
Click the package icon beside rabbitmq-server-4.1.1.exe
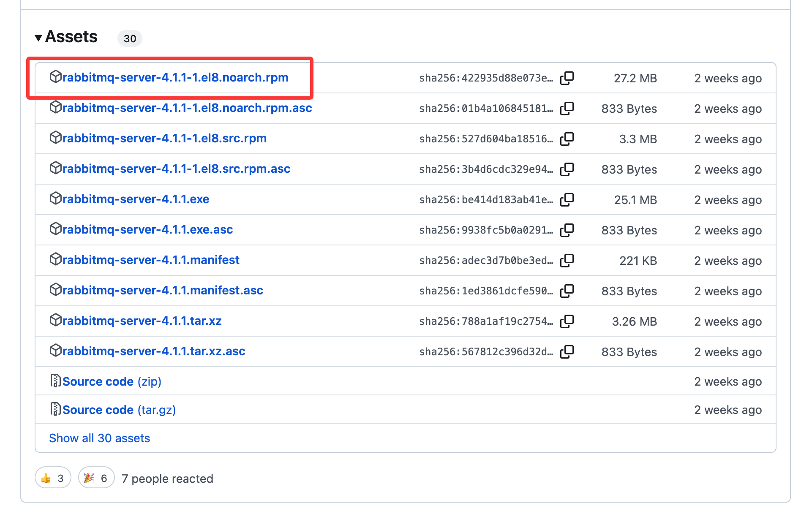tap(56, 199)
